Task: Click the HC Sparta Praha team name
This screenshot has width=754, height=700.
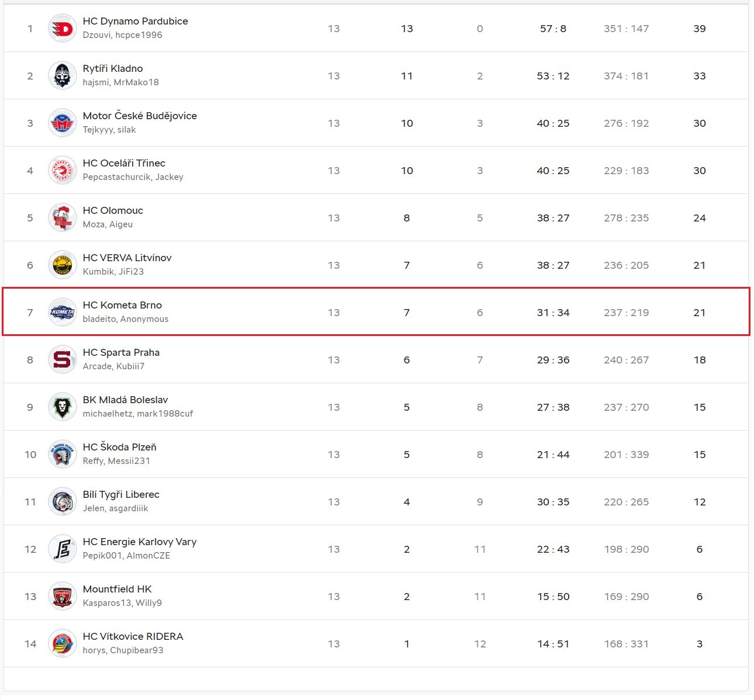Action: coord(121,352)
